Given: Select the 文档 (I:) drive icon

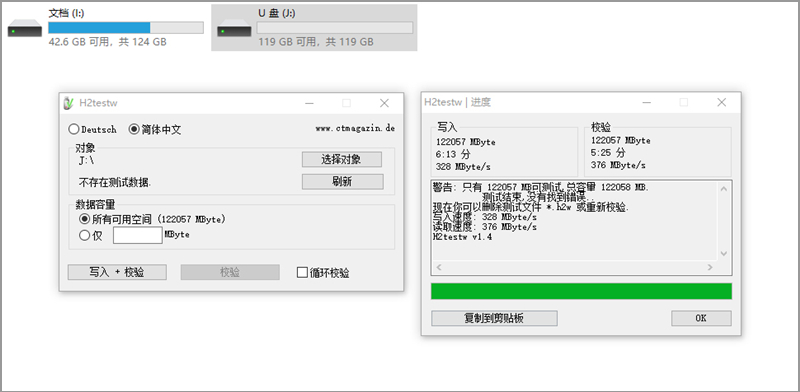Looking at the screenshot, I should pyautogui.click(x=24, y=29).
